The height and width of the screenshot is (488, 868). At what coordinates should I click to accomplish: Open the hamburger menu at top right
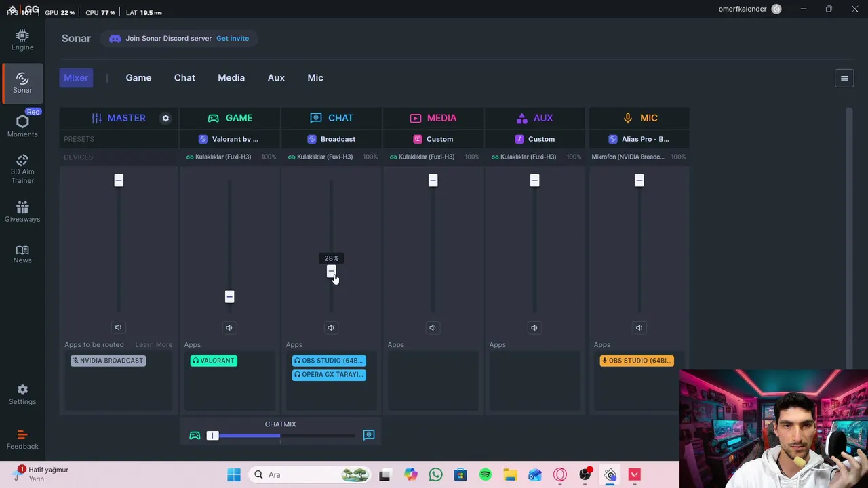point(844,78)
